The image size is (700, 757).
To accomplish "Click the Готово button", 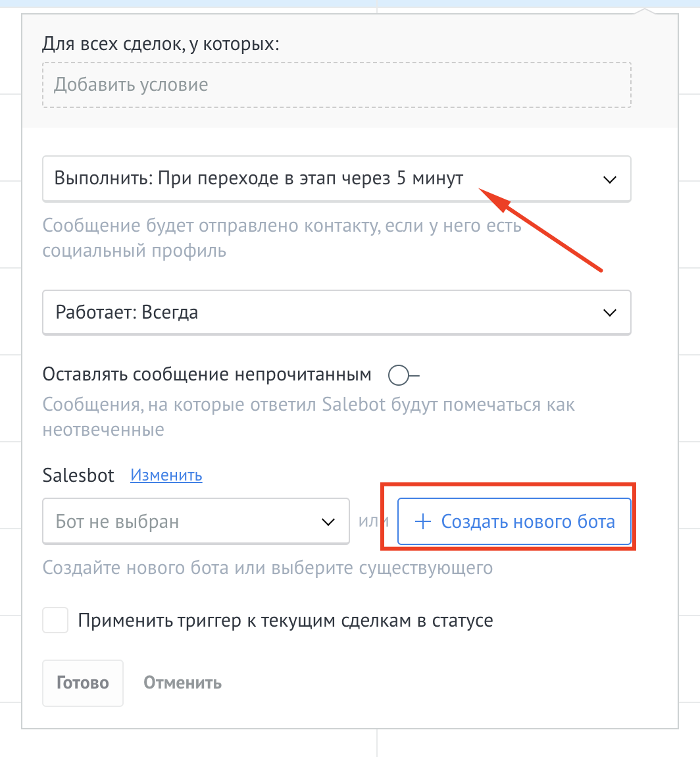I will (83, 683).
